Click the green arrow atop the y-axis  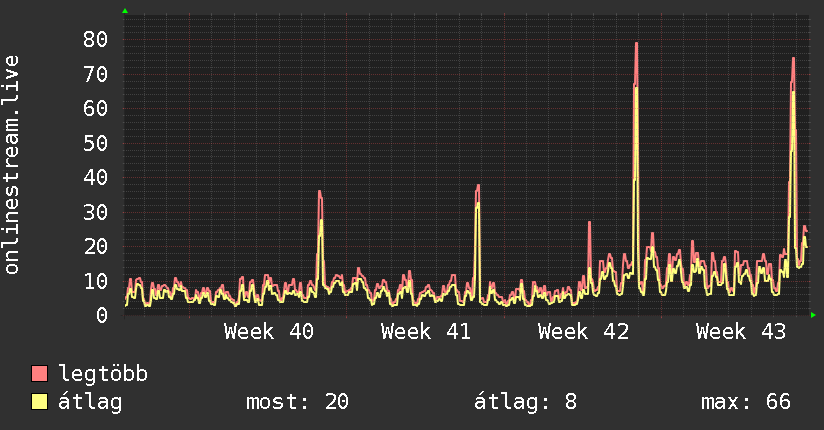point(125,11)
